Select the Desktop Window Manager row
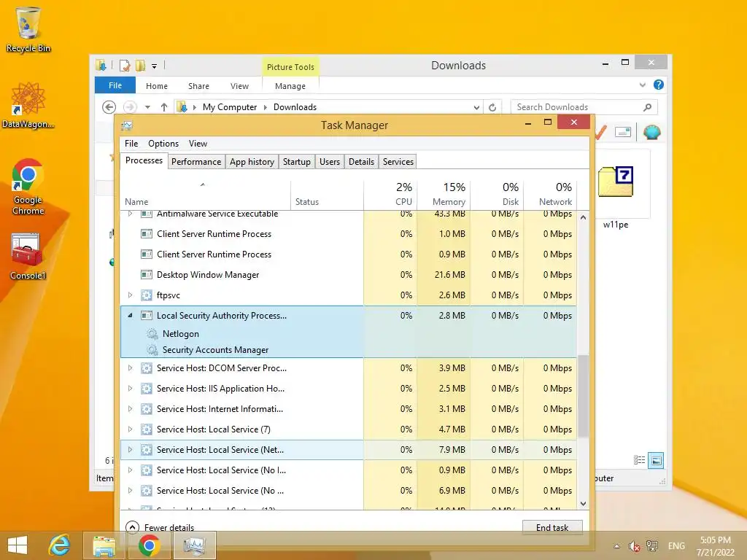The image size is (747, 560). click(x=348, y=275)
